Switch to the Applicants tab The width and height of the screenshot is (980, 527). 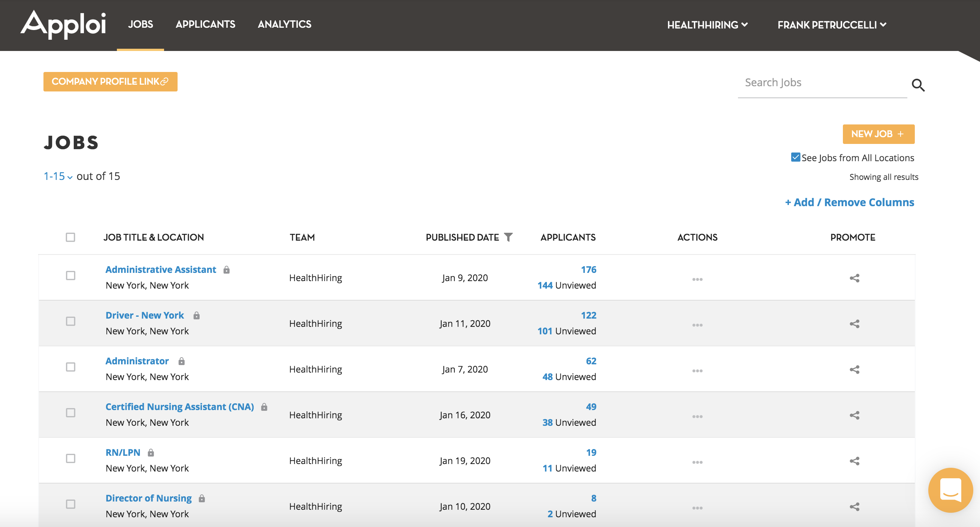205,24
